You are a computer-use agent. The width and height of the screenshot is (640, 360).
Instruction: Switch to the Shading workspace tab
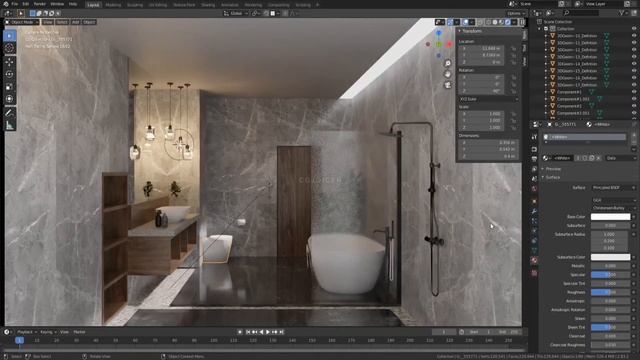(x=208, y=5)
